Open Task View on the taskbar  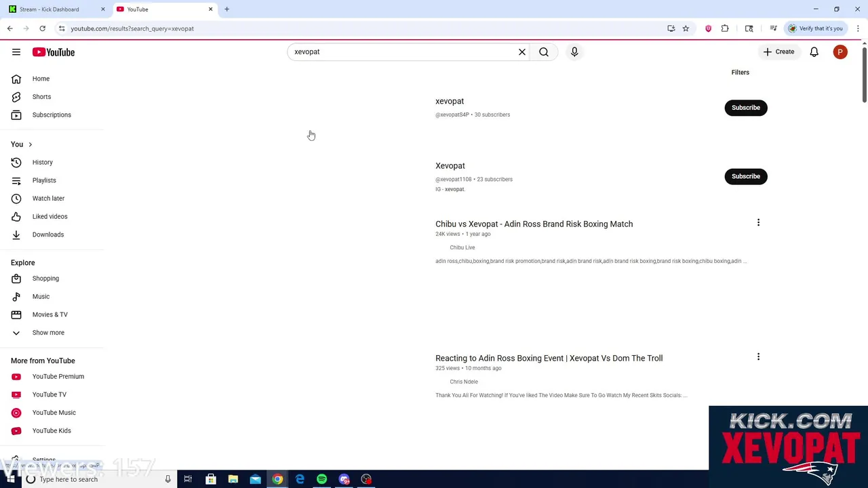click(188, 479)
